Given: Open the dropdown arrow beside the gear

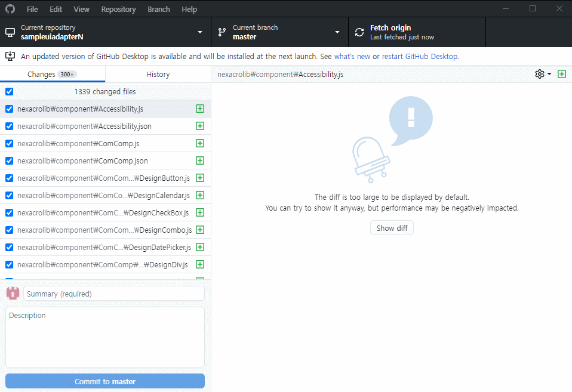Looking at the screenshot, I should [549, 74].
